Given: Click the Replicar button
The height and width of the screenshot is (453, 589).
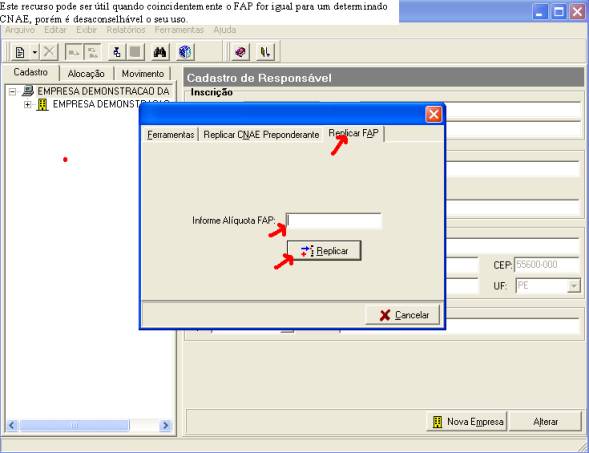Looking at the screenshot, I should [324, 251].
